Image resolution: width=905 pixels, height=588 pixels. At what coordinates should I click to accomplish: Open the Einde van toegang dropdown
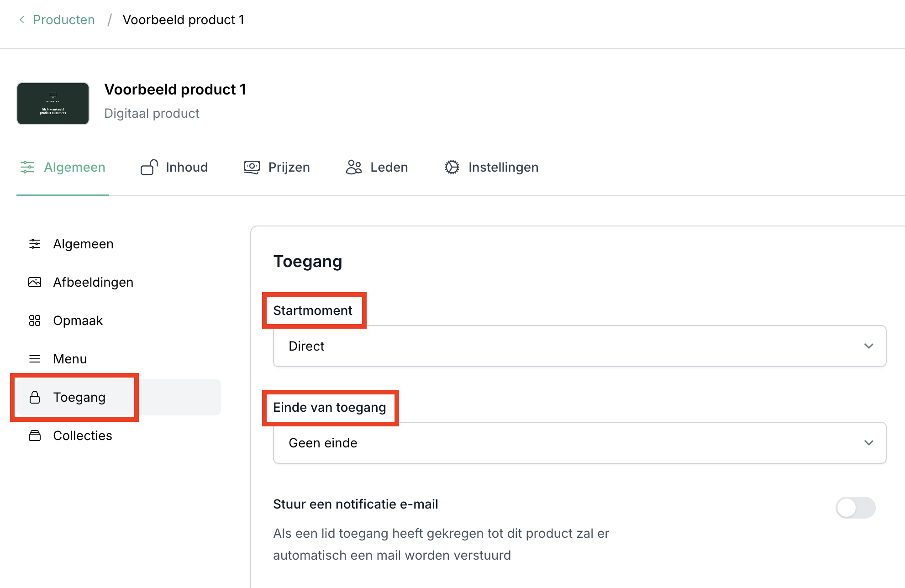click(579, 443)
